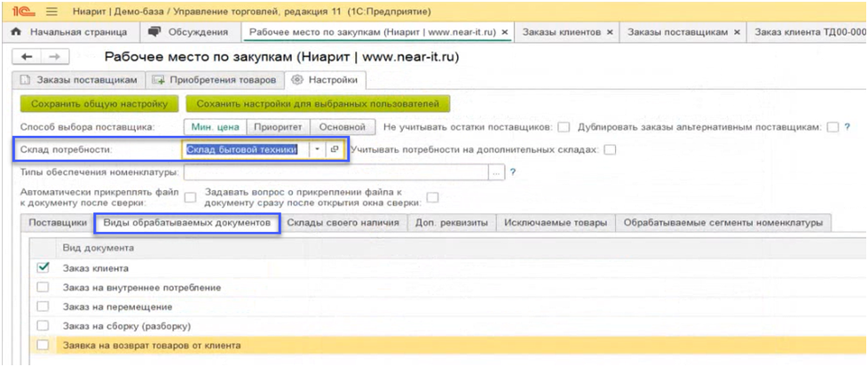Open the Склад потребности record icon
868x367 pixels.
pos(335,149)
